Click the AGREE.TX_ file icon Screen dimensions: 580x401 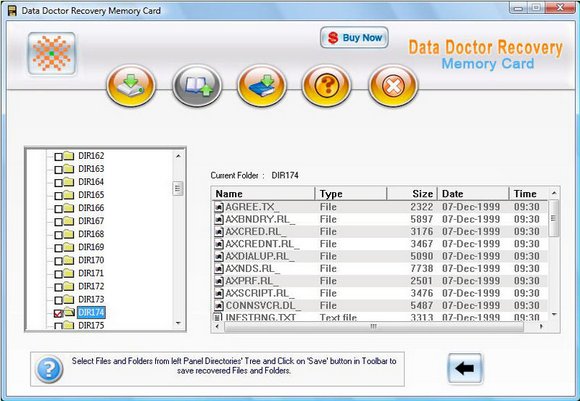point(219,207)
